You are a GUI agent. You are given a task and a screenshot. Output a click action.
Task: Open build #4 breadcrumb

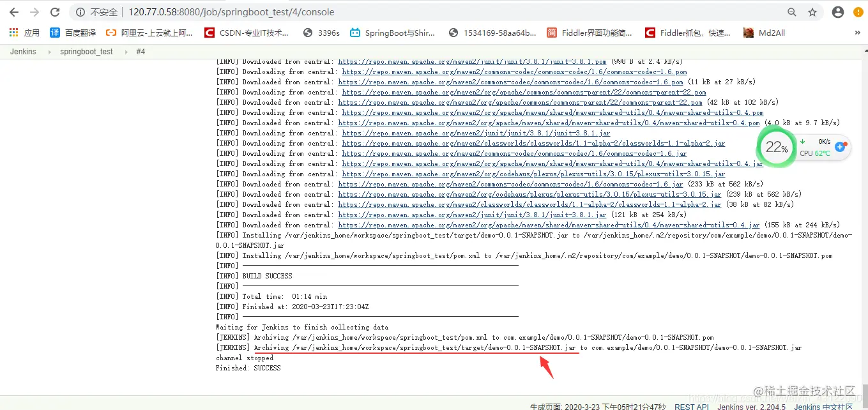point(141,52)
